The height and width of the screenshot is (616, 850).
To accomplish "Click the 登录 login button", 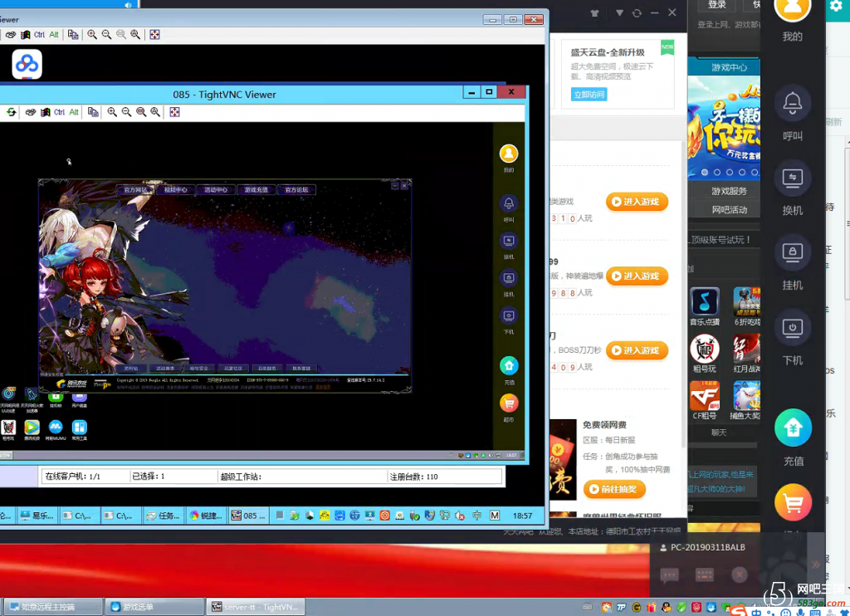I will 716,5.
